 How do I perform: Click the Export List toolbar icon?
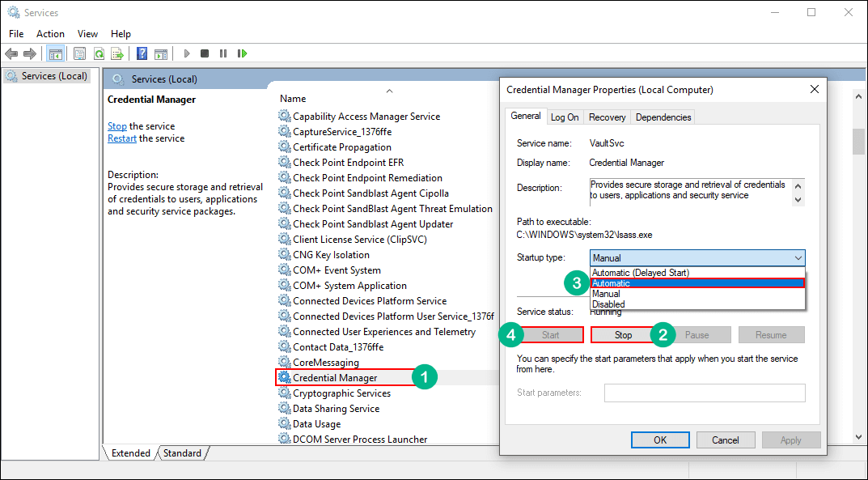116,53
